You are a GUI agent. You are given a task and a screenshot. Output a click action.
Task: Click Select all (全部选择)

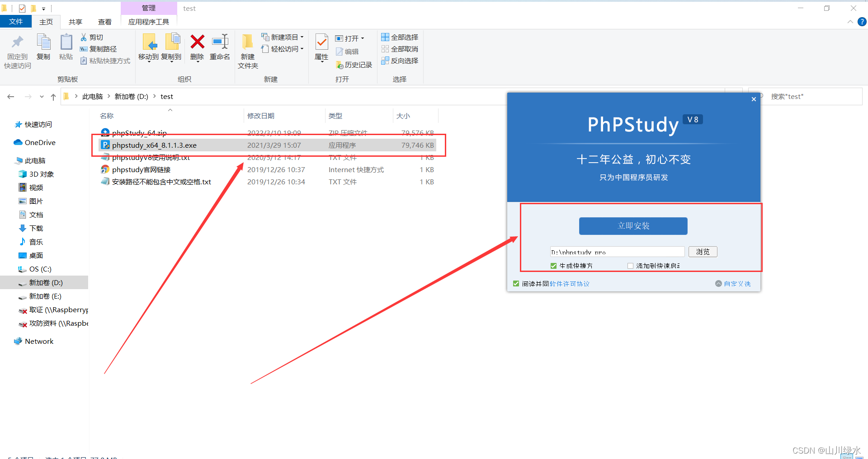pos(400,37)
